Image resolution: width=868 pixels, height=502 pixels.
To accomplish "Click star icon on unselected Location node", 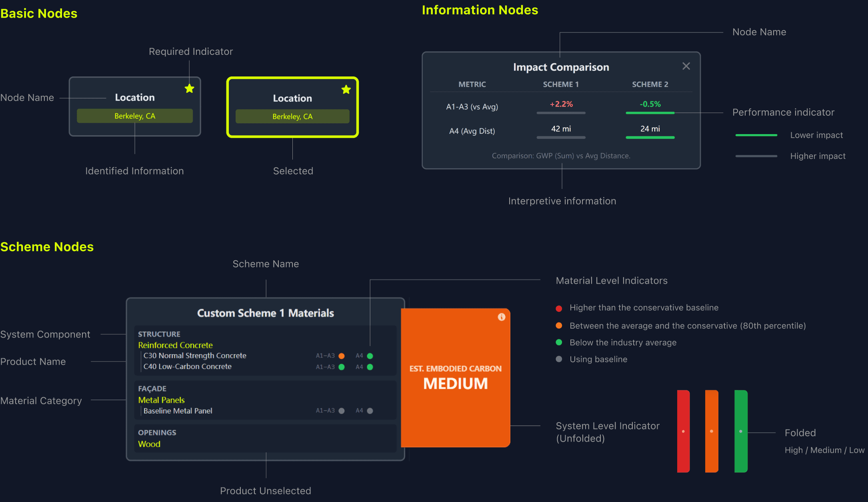I will point(190,89).
